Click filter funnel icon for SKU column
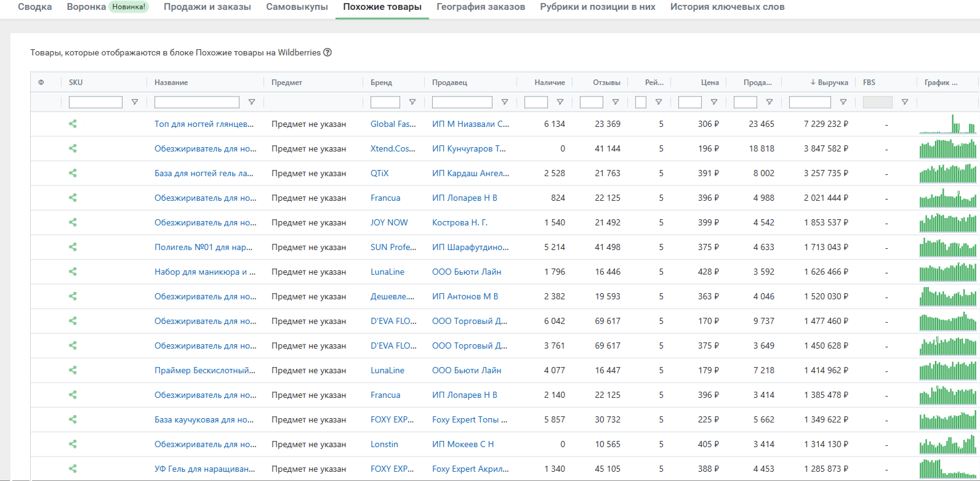This screenshot has width=980, height=481. 134,102
